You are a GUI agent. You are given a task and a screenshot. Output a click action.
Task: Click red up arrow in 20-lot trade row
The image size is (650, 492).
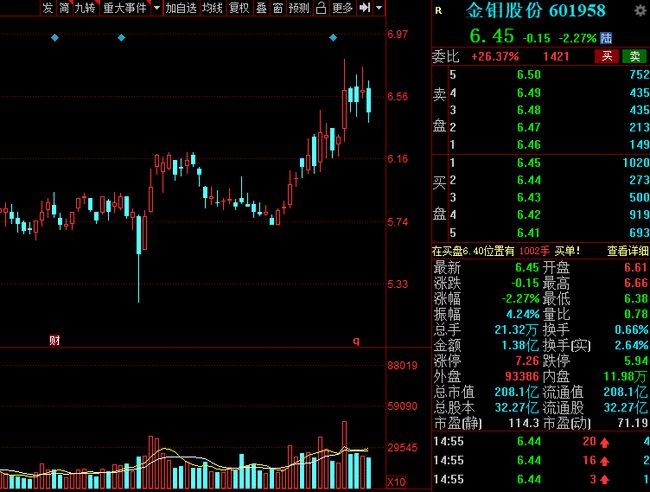pyautogui.click(x=604, y=442)
